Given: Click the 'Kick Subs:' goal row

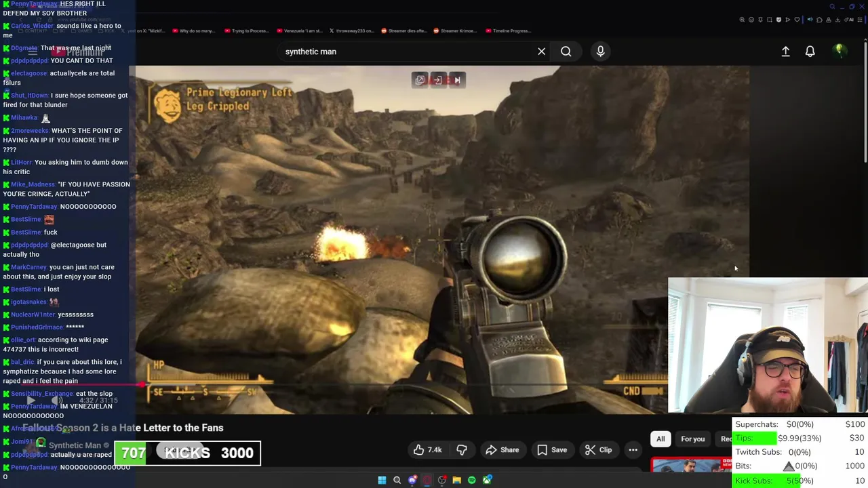Looking at the screenshot, I should pos(800,481).
